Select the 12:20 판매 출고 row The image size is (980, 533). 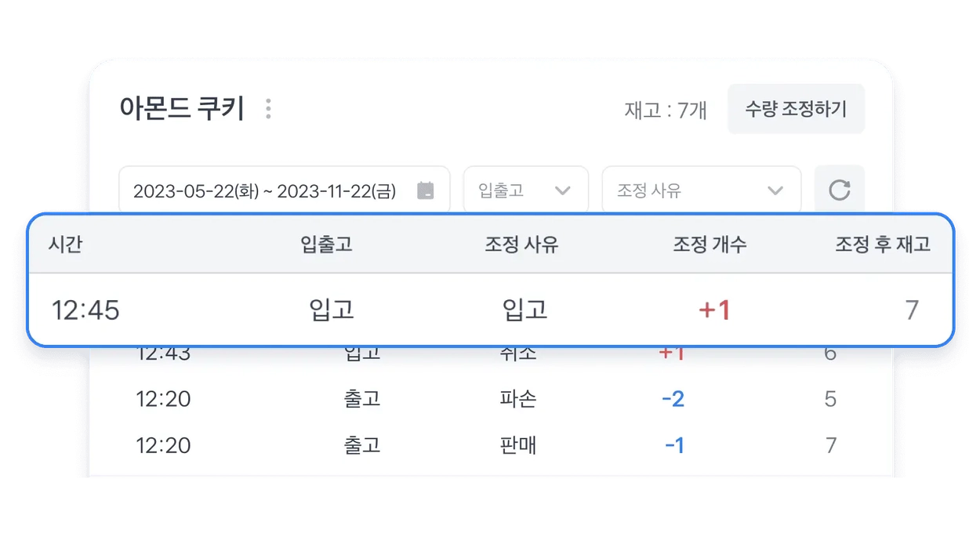(491, 445)
